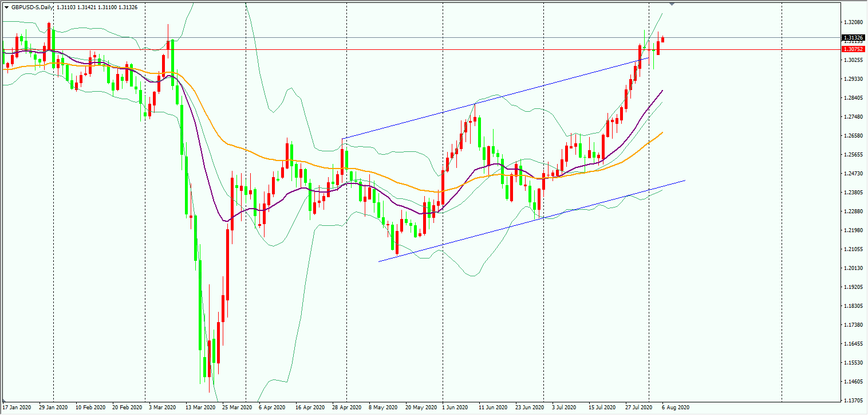The height and width of the screenshot is (415, 868).
Task: Click the 8 May 2020 date label
Action: [x=382, y=408]
